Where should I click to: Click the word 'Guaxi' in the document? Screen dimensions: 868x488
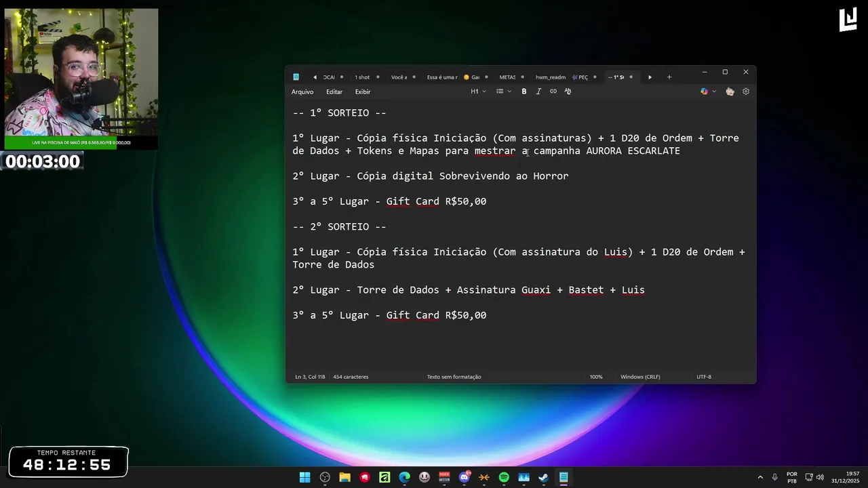click(536, 290)
